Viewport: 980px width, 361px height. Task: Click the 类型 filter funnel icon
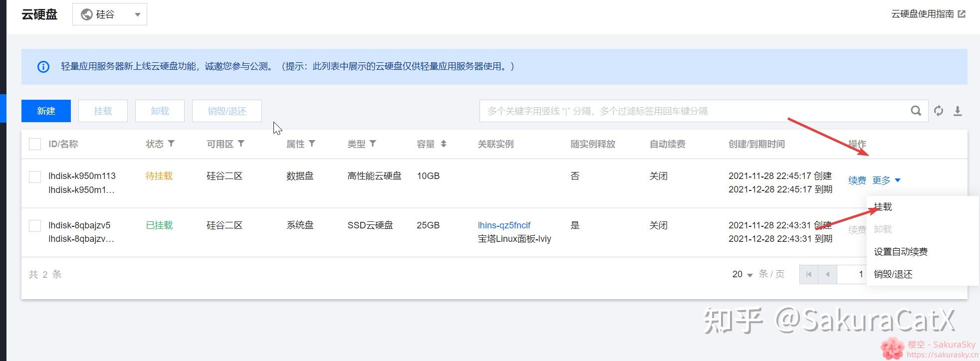click(373, 144)
